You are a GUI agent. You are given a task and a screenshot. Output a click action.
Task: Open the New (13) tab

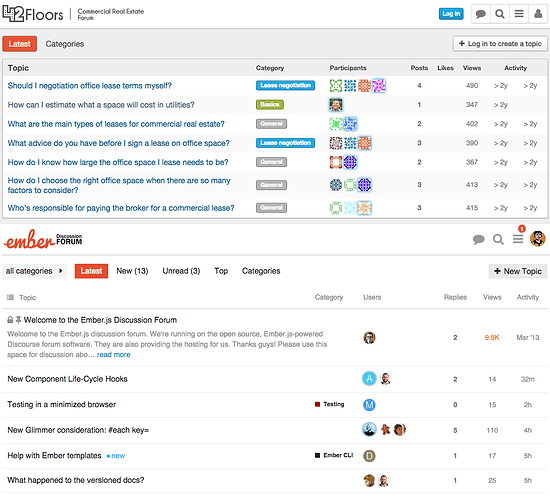click(132, 271)
